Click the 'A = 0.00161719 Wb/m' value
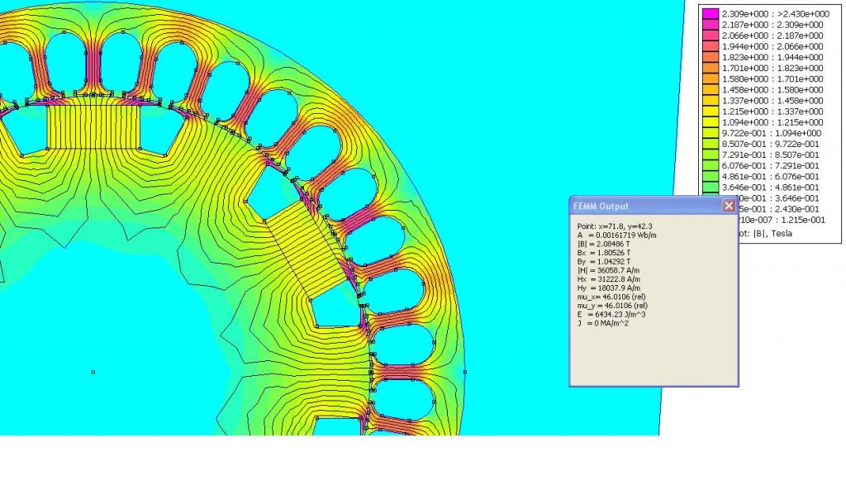The image size is (846, 504). (616, 235)
